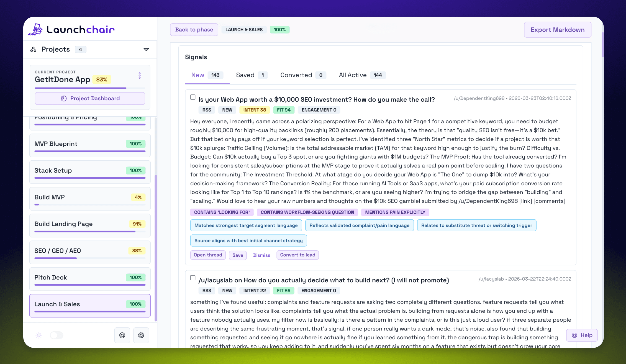This screenshot has height=364, width=626.
Task: Click the Export Markdown button
Action: tap(557, 30)
